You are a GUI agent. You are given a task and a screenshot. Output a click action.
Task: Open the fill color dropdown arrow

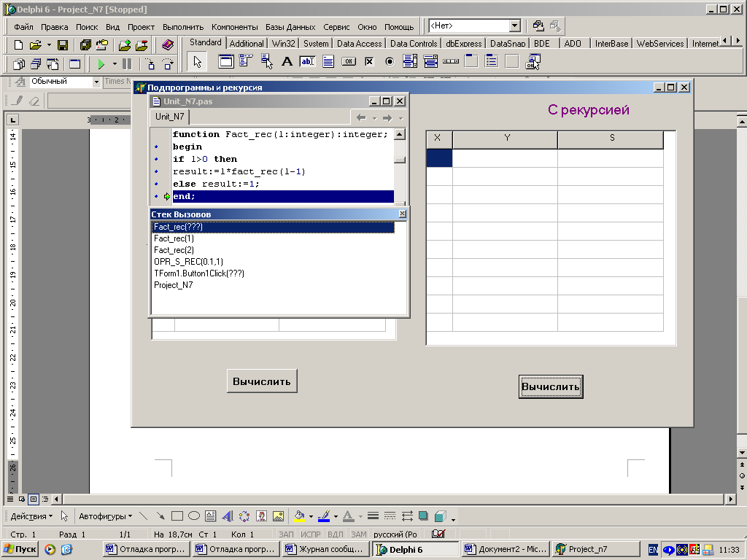(x=311, y=516)
